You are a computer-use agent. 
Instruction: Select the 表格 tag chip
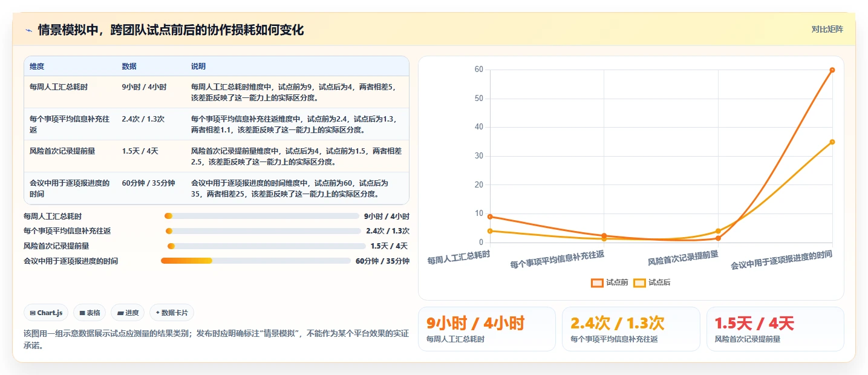point(90,313)
